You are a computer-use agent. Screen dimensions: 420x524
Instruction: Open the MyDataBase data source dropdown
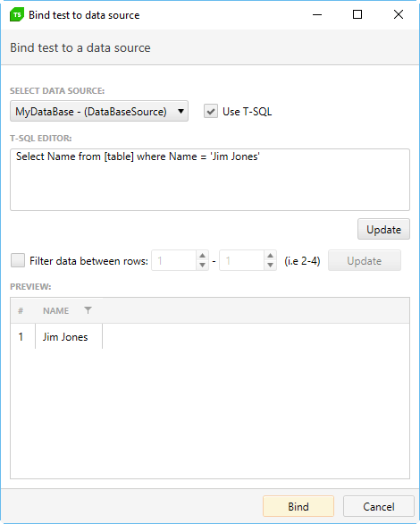99,111
